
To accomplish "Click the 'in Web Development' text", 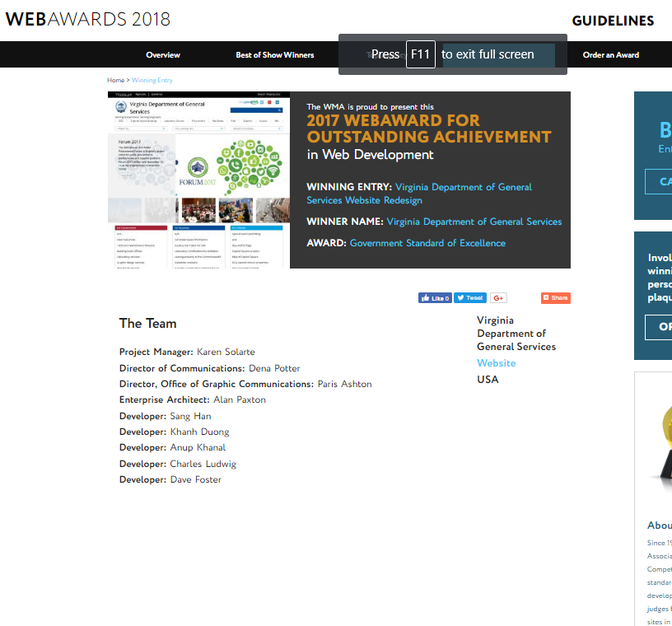I will (370, 154).
